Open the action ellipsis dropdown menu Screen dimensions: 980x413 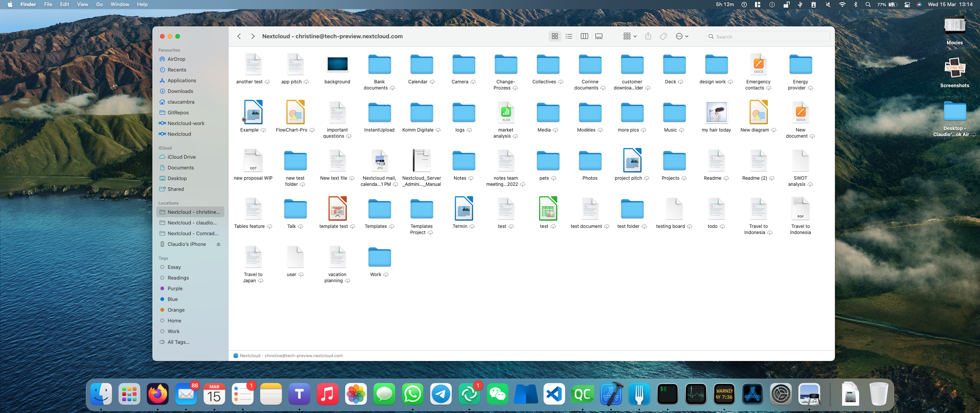point(682,36)
